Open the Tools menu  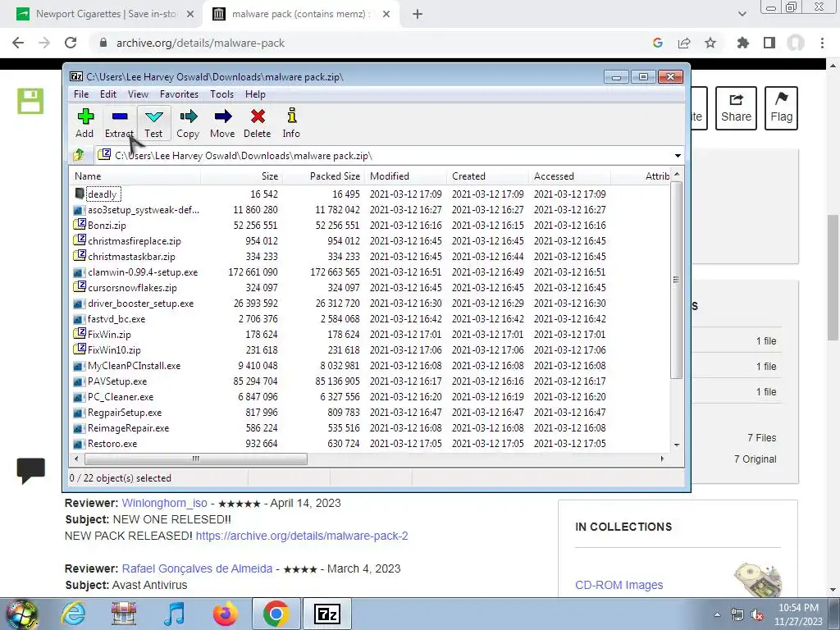221,94
